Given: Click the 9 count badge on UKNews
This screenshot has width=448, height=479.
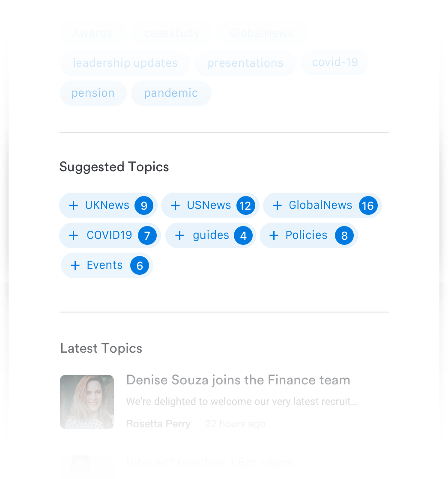Looking at the screenshot, I should pyautogui.click(x=144, y=205).
